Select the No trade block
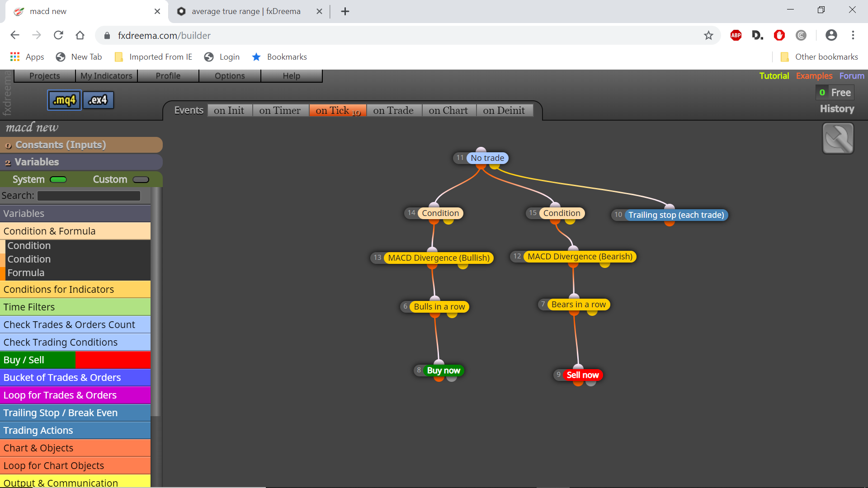The image size is (868, 488). [487, 158]
